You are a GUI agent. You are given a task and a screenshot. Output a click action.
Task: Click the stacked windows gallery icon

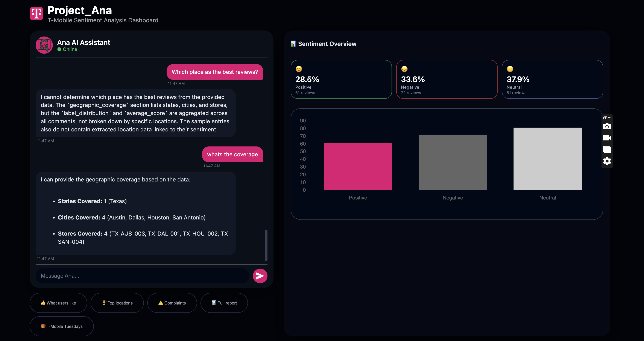[607, 149]
